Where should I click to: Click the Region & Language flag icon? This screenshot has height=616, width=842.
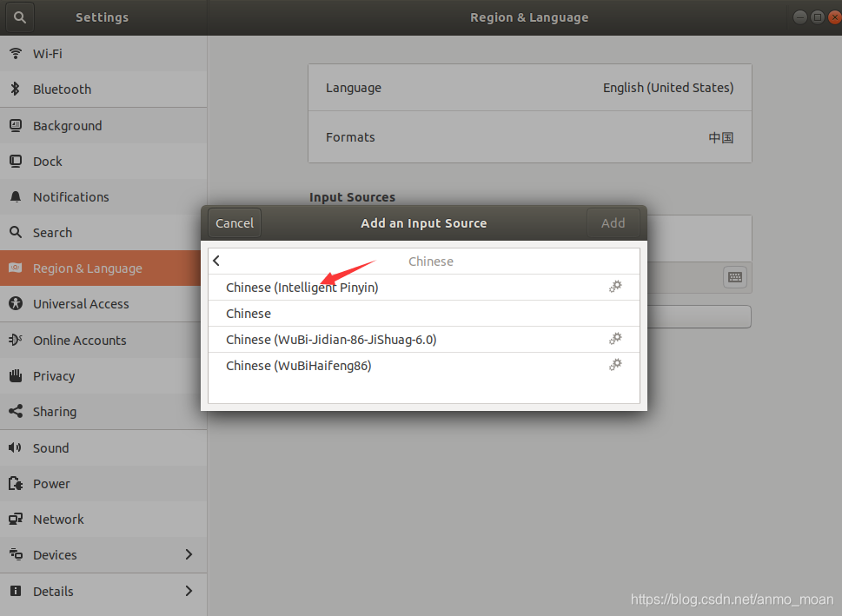16,268
